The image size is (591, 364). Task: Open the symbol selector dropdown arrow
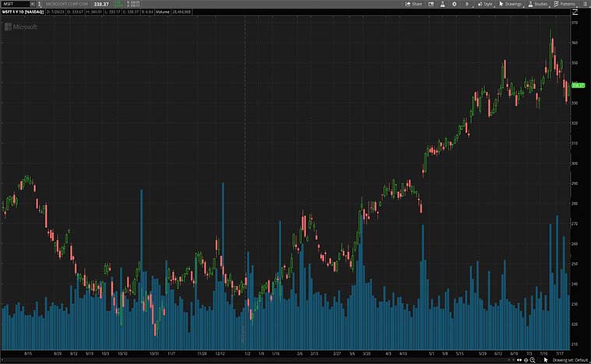pos(33,4)
